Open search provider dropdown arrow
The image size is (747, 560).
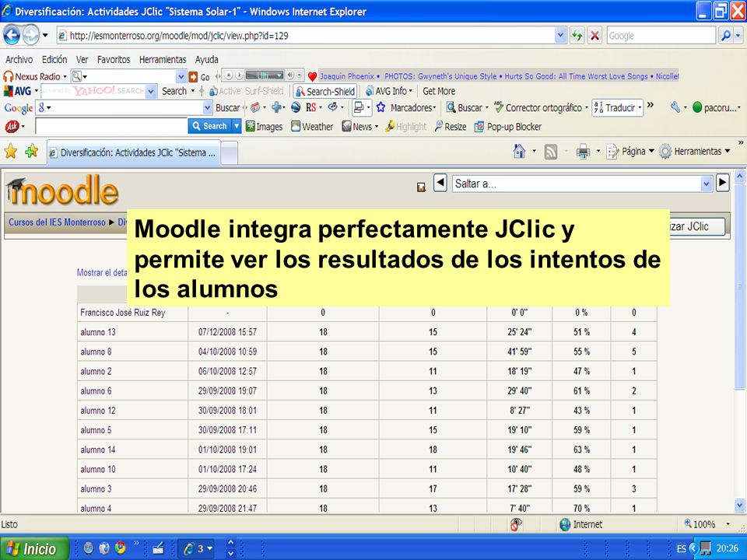(x=738, y=36)
